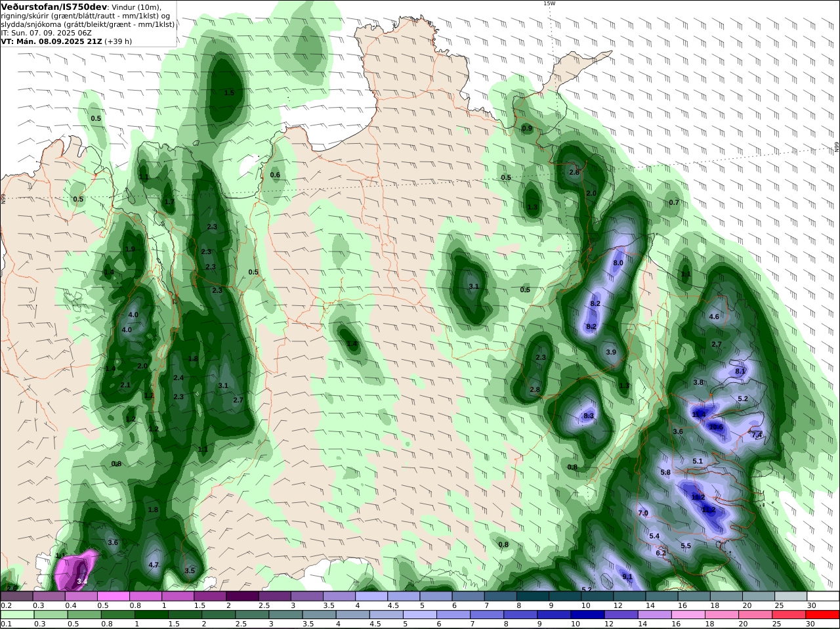Click the "5.8" precipitation value on the map
This screenshot has width=840, height=629.
[665, 473]
